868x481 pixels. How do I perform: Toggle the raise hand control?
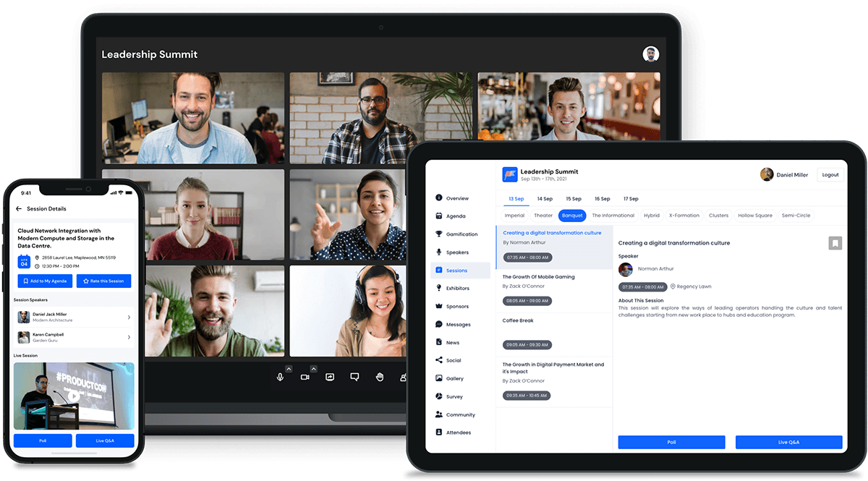(379, 377)
